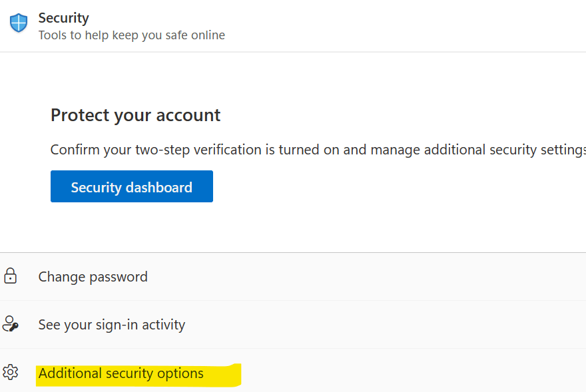Click the word "Change" in the password row

coord(62,277)
